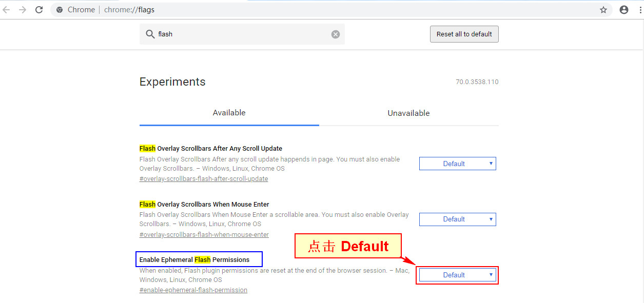Viewport: 644px width, 303px height.
Task: Open dropdown for Enable Ephemeral Flash Permissions
Action: pyautogui.click(x=458, y=275)
